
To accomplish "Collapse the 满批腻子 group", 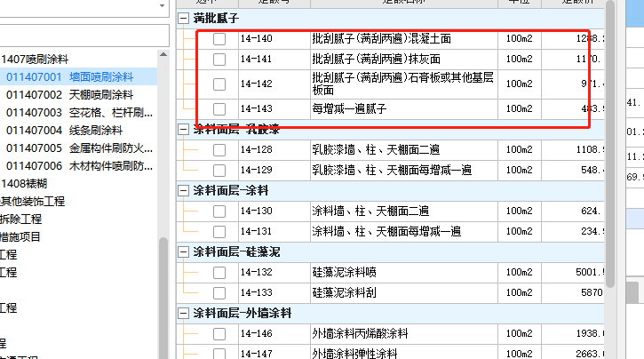I will pos(183,18).
